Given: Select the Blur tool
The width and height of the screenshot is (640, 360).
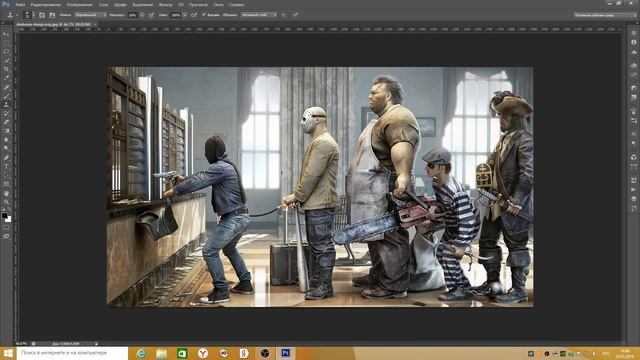Looking at the screenshot, I should point(6,140).
